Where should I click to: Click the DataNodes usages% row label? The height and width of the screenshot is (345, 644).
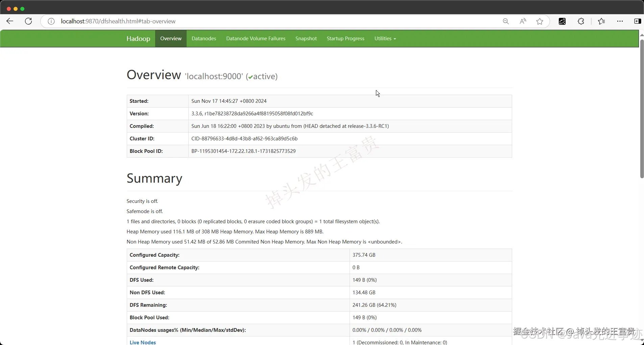(x=188, y=330)
